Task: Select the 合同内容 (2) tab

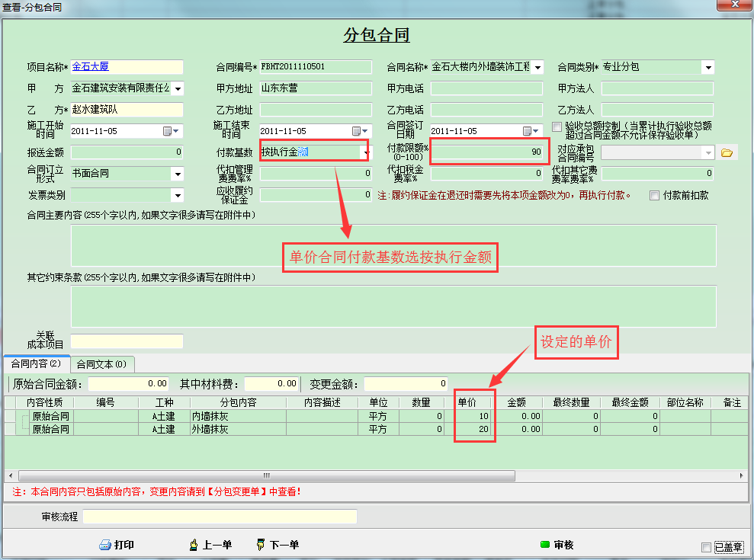Action: point(36,364)
